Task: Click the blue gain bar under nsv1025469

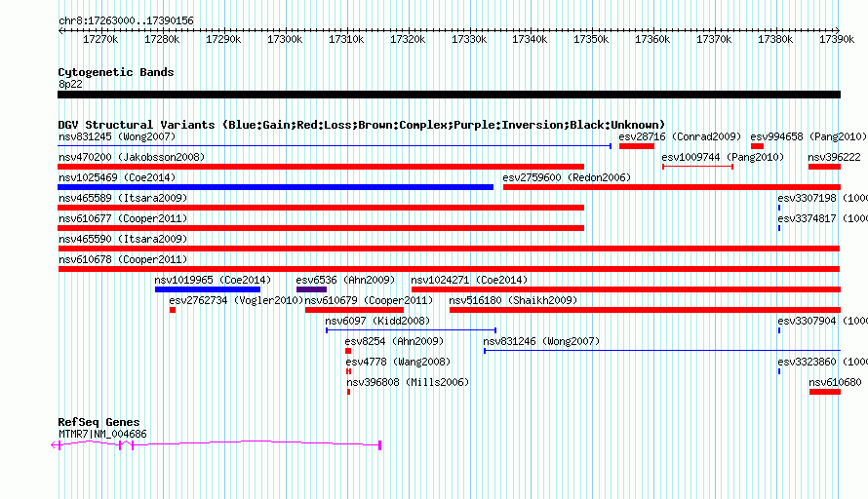Action: click(275, 187)
